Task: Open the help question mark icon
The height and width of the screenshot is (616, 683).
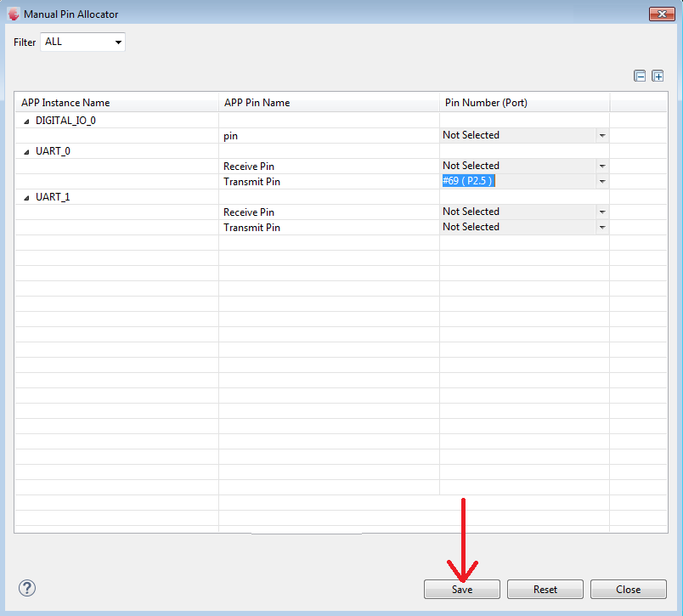Action: 27,589
